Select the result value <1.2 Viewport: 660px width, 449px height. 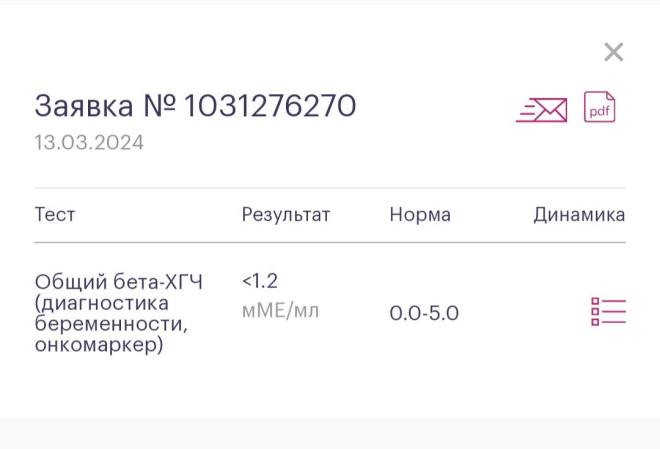tap(260, 281)
